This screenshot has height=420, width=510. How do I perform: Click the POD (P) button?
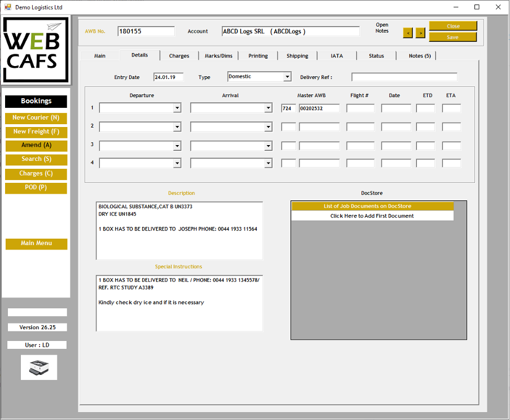coord(36,188)
